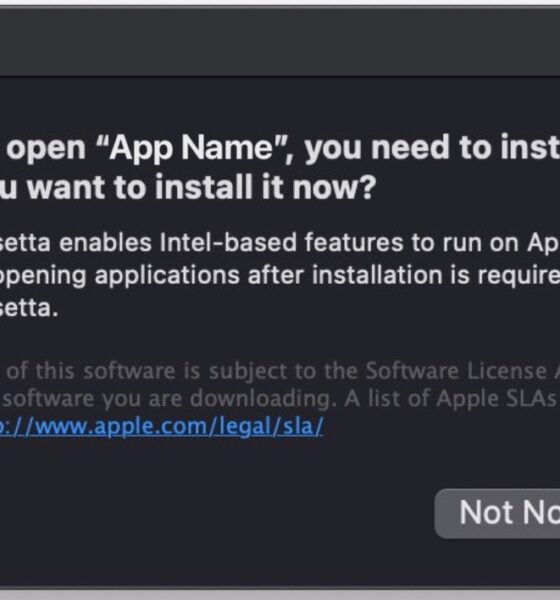Click the "A list of Apple SLAs" text
Viewport: 560px width, 600px height.
450,399
